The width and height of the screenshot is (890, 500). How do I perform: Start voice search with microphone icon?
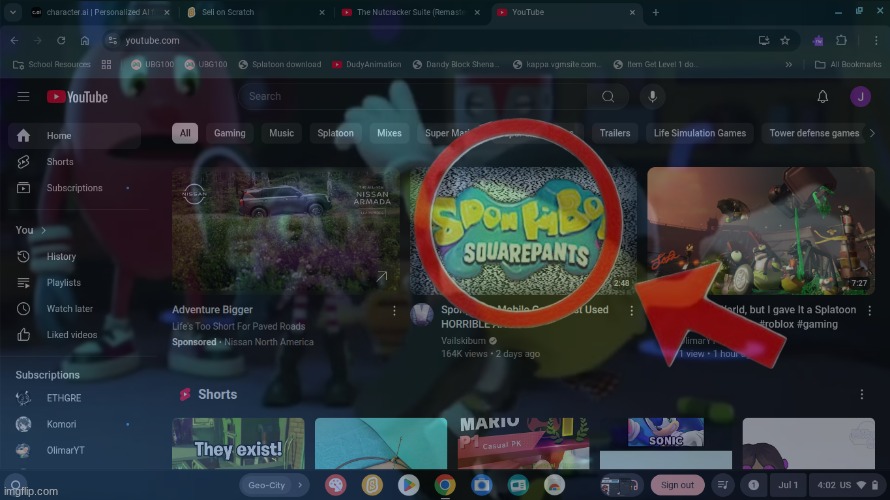[652, 96]
